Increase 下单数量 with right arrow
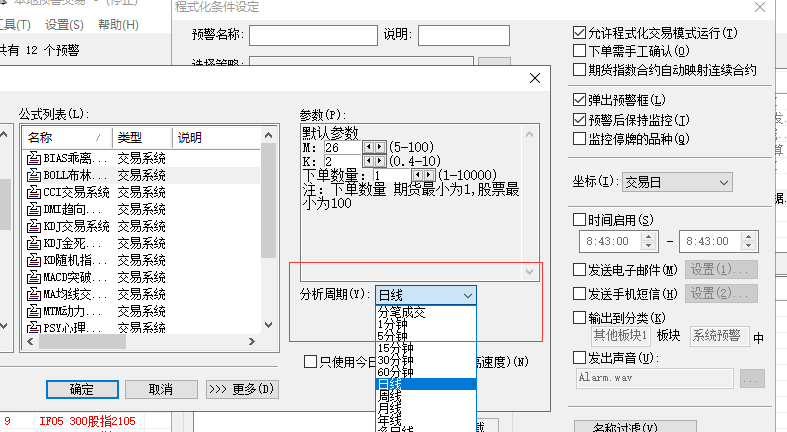The image size is (787, 432). click(x=429, y=175)
